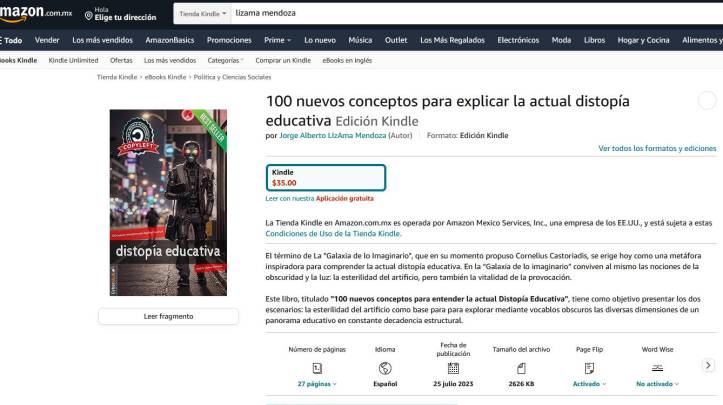Open author Jorge Alberto LizAma Mendoza link

(331, 135)
